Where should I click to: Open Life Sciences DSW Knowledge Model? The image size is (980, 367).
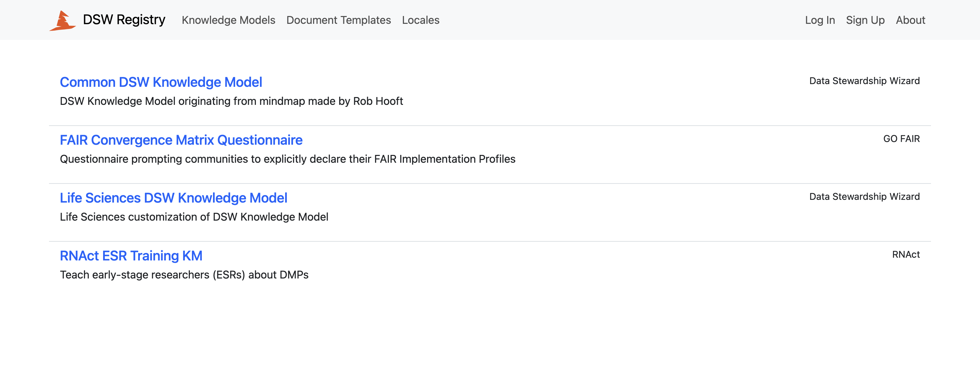click(174, 197)
